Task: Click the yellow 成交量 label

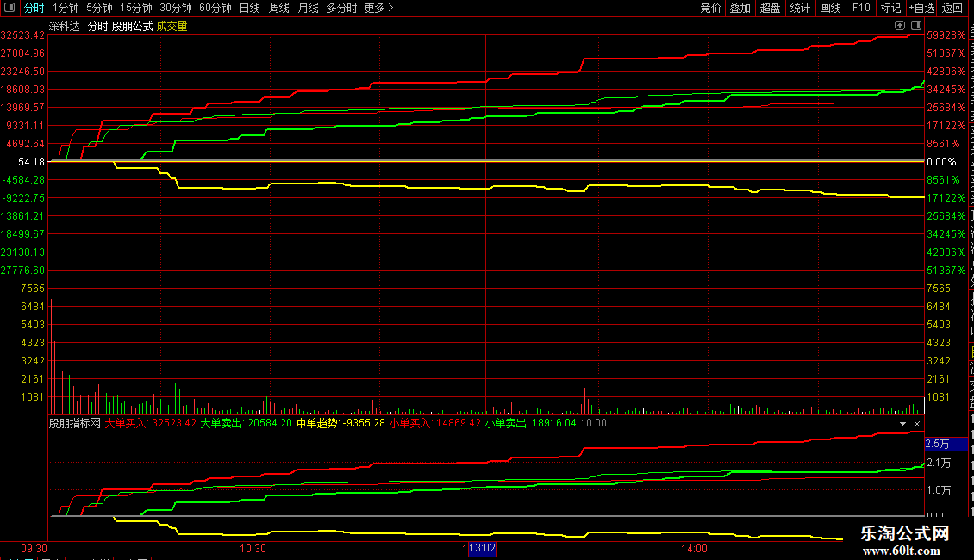Action: point(172,26)
